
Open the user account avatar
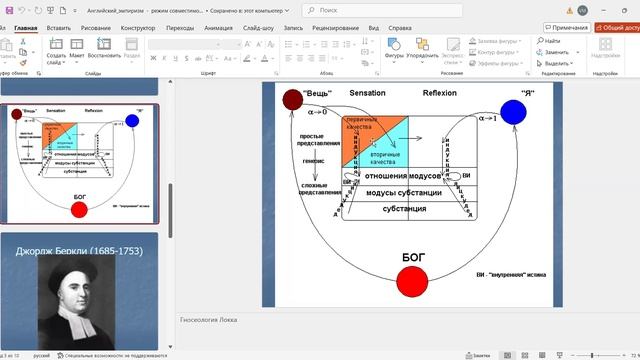coord(583,11)
